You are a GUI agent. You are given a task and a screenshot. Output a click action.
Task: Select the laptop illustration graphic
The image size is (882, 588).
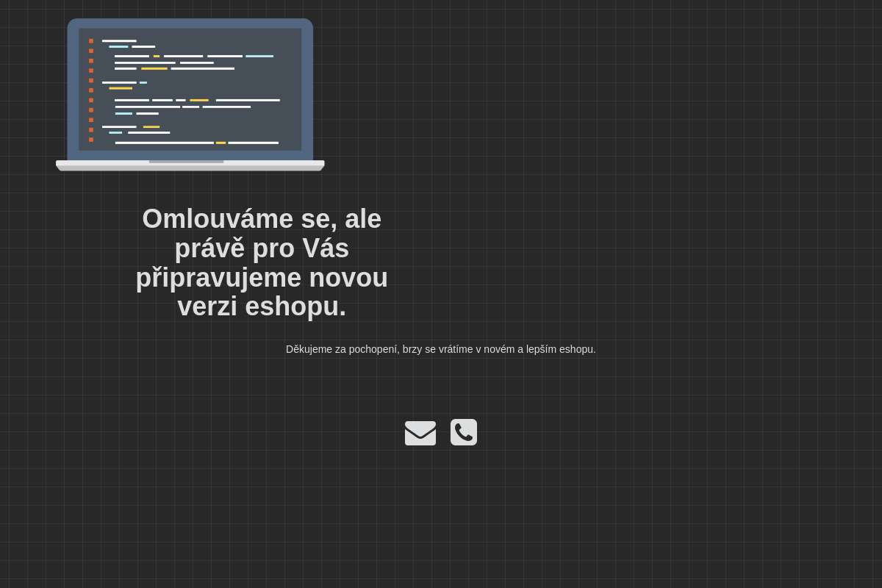click(x=190, y=94)
